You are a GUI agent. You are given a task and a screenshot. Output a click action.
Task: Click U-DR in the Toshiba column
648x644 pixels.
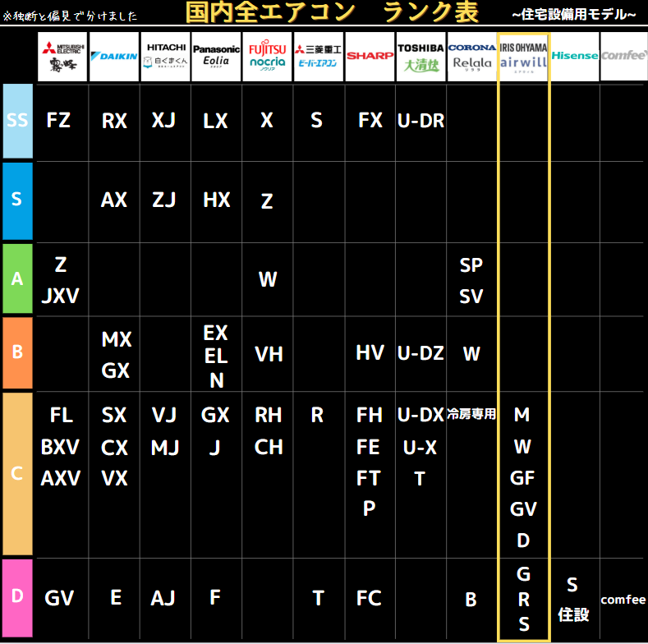[x=421, y=121]
